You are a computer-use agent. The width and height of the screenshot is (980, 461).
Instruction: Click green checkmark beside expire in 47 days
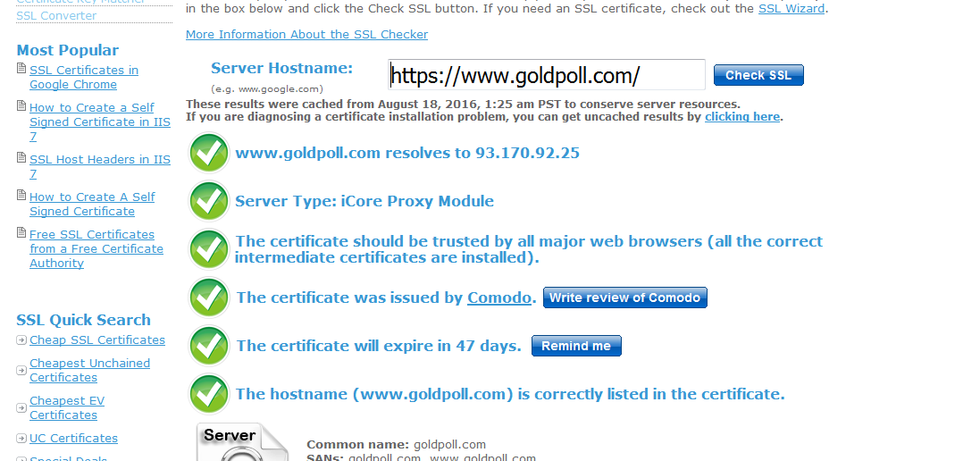click(209, 346)
